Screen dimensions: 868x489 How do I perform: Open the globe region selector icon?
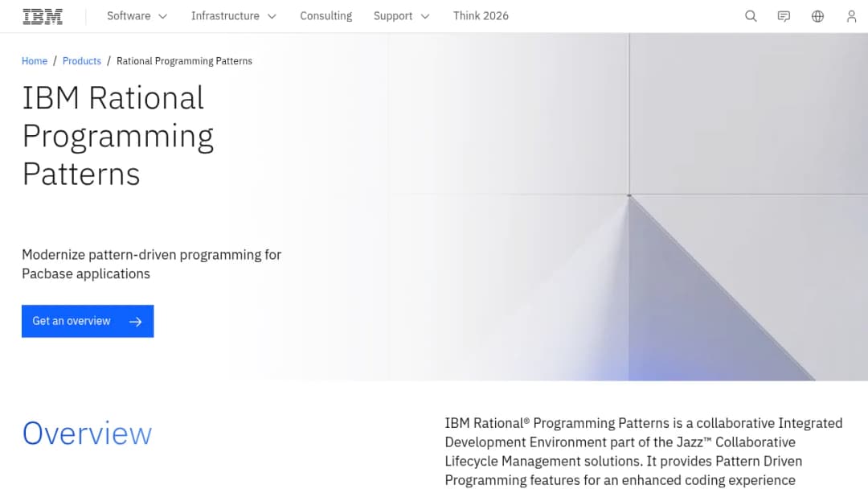817,16
